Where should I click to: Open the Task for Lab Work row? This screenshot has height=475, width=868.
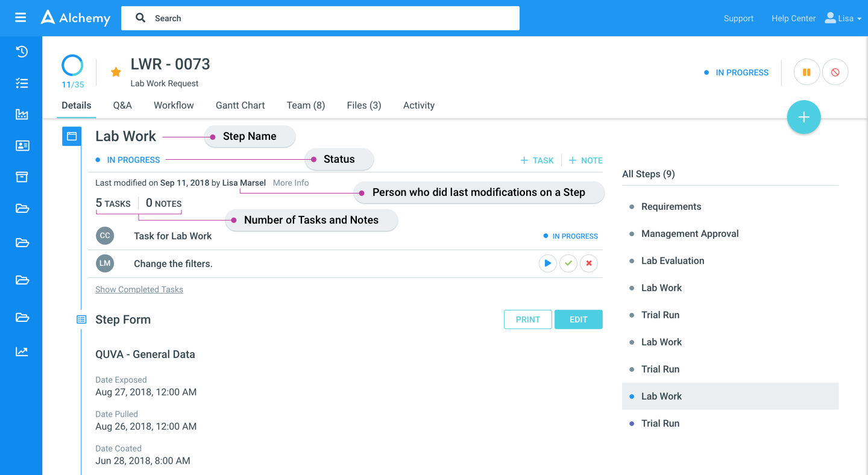click(x=345, y=236)
